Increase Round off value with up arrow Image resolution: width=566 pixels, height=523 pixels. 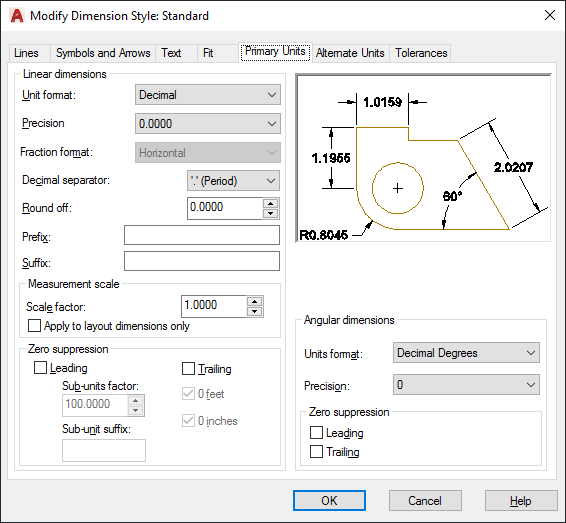[270, 204]
